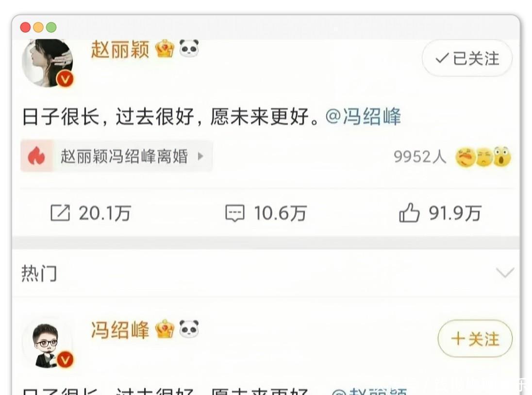The width and height of the screenshot is (532, 395).
Task: Click 冯绍峰's cartoon avatar
Action: (x=47, y=343)
